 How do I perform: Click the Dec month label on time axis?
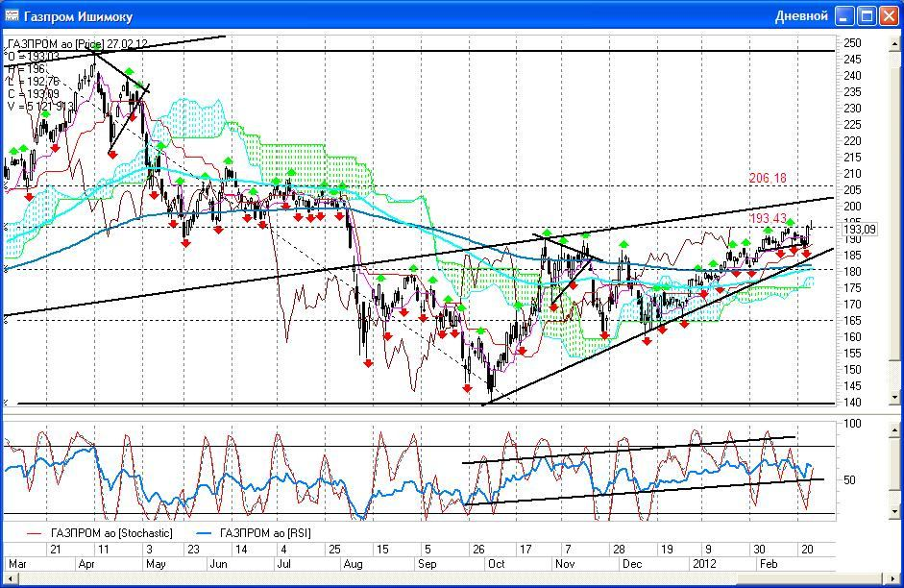[632, 564]
